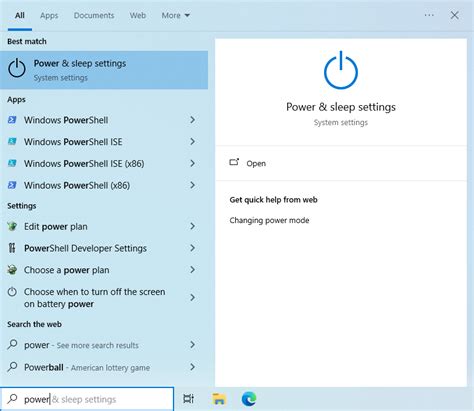Click magnifier icon beside 'power' web result
The image size is (474, 411).
point(12,344)
